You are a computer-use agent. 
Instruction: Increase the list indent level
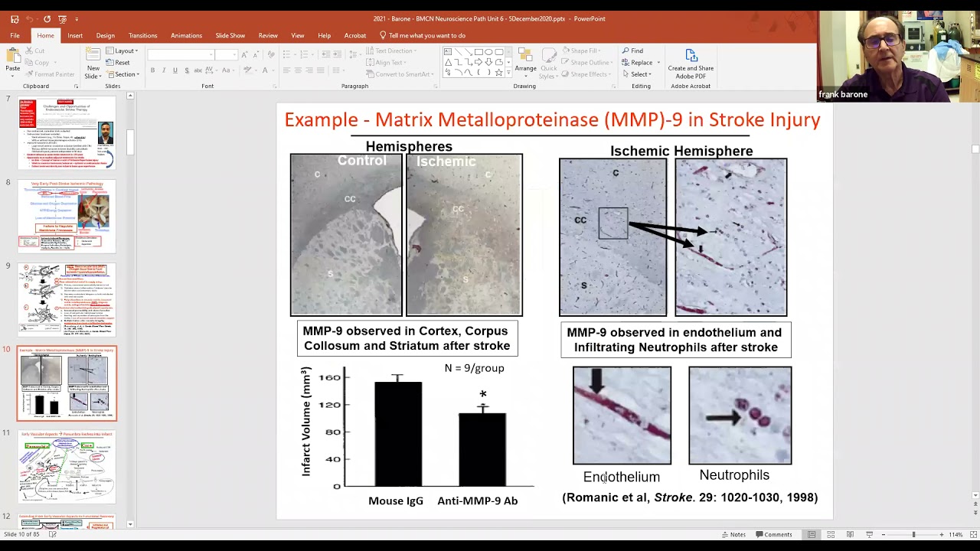pyautogui.click(x=337, y=54)
